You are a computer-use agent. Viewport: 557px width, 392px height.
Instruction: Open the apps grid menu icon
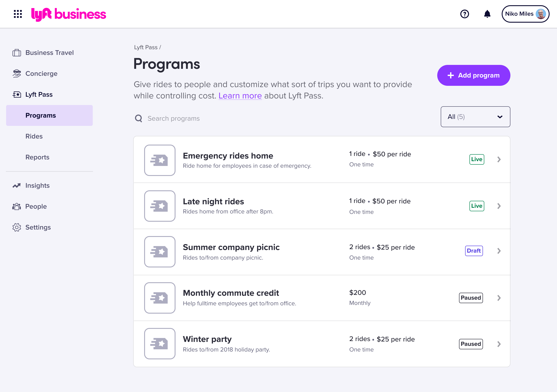18,14
